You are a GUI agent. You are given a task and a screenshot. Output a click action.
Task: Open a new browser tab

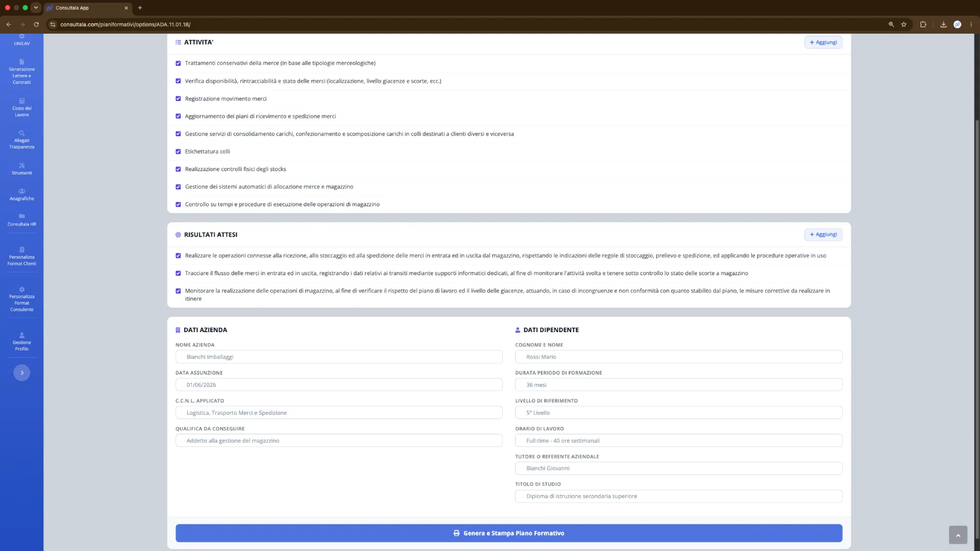[140, 8]
